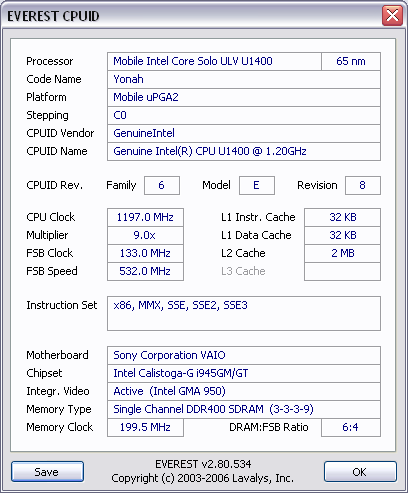Click the 532.0 MHz FSB Speed value
The image size is (408, 493).
145,271
